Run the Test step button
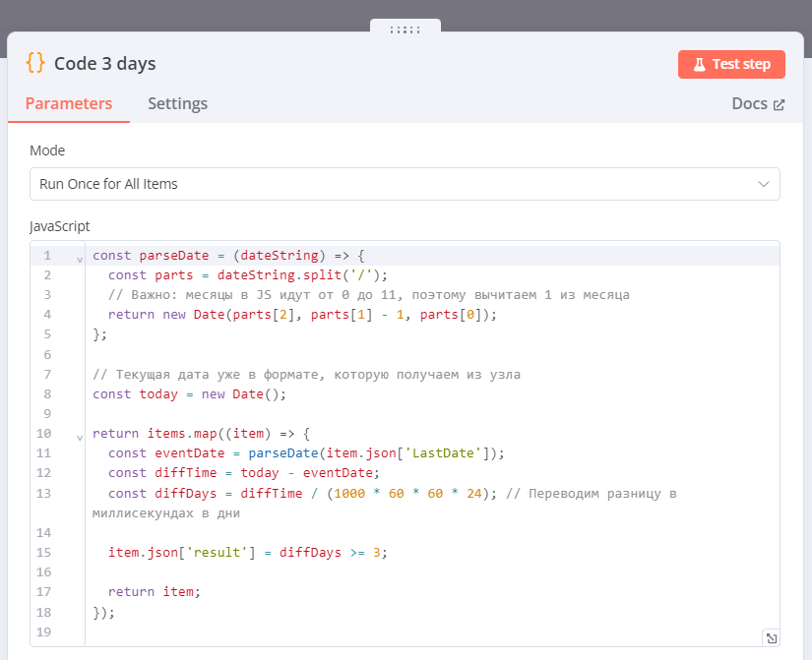Image resolution: width=812 pixels, height=660 pixels. click(x=731, y=64)
